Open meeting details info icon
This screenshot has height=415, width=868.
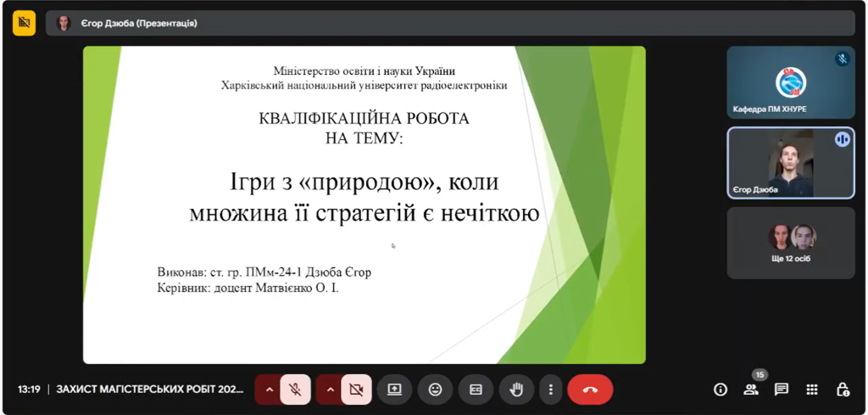tap(721, 390)
